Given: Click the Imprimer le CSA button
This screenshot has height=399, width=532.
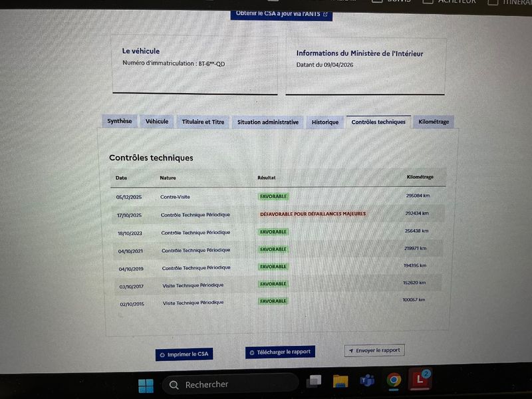Looking at the screenshot, I should [184, 354].
